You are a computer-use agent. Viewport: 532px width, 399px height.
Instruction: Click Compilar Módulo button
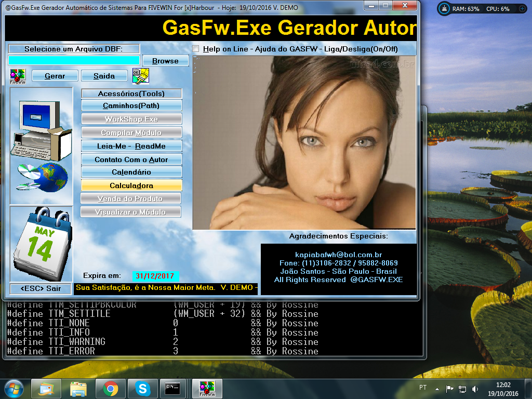tap(131, 132)
